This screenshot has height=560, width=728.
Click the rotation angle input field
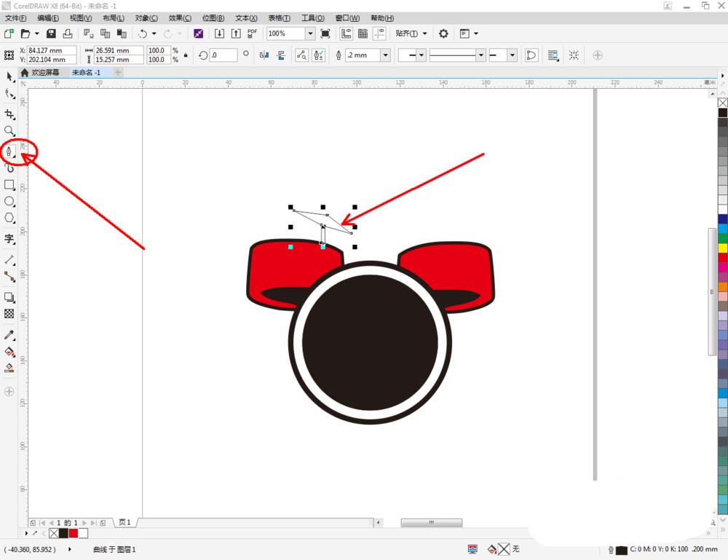[x=223, y=55]
